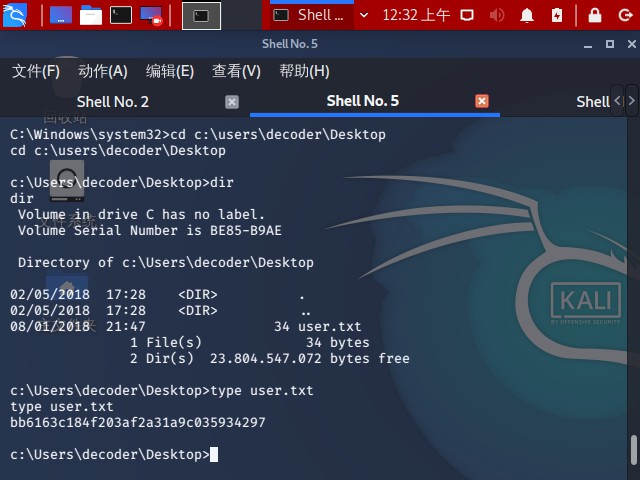Open the 查看(V) menu
Image resolution: width=640 pixels, height=480 pixels.
point(236,71)
